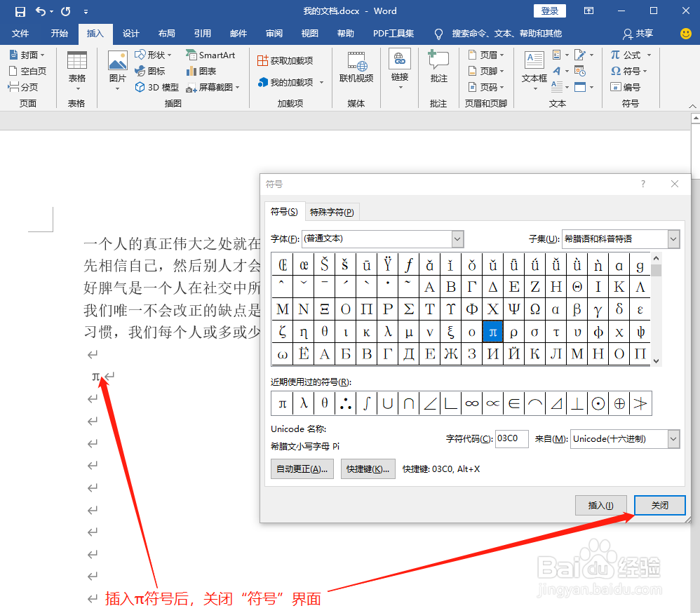Switch to the Design (设计) tab
Screen dimensions: 700x613
[x=130, y=34]
